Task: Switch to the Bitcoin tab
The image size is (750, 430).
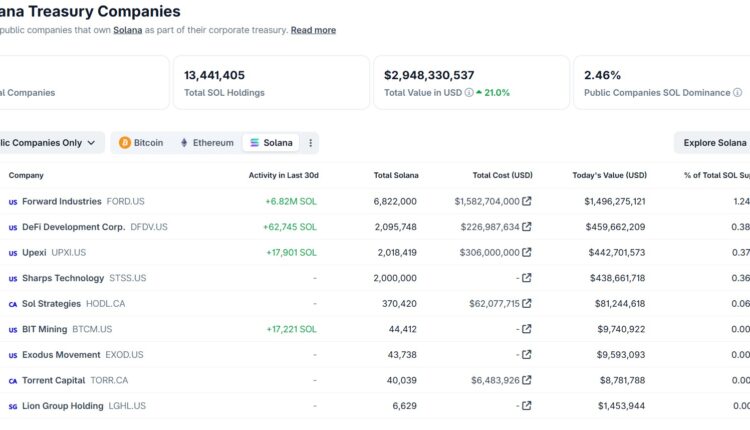Action: coord(141,143)
